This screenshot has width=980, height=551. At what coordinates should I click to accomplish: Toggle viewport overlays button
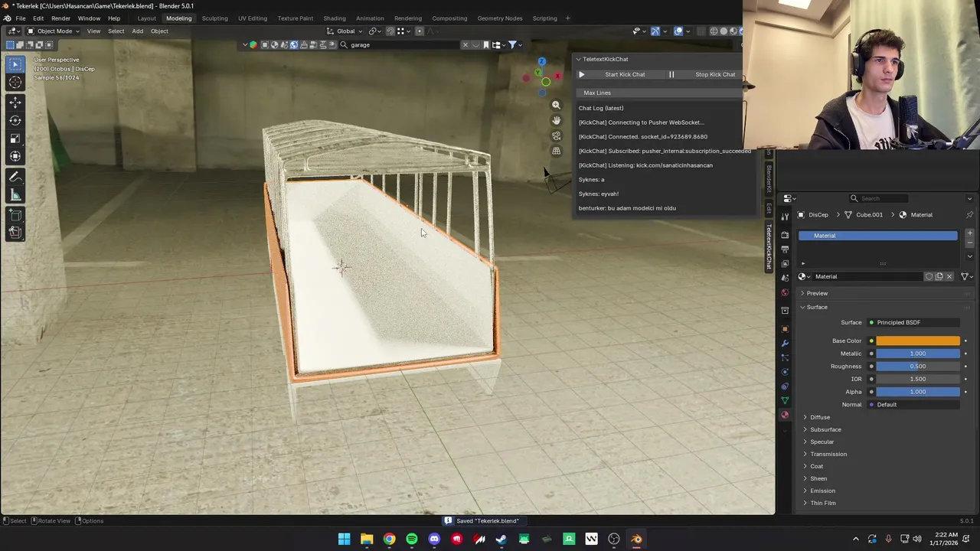point(678,31)
